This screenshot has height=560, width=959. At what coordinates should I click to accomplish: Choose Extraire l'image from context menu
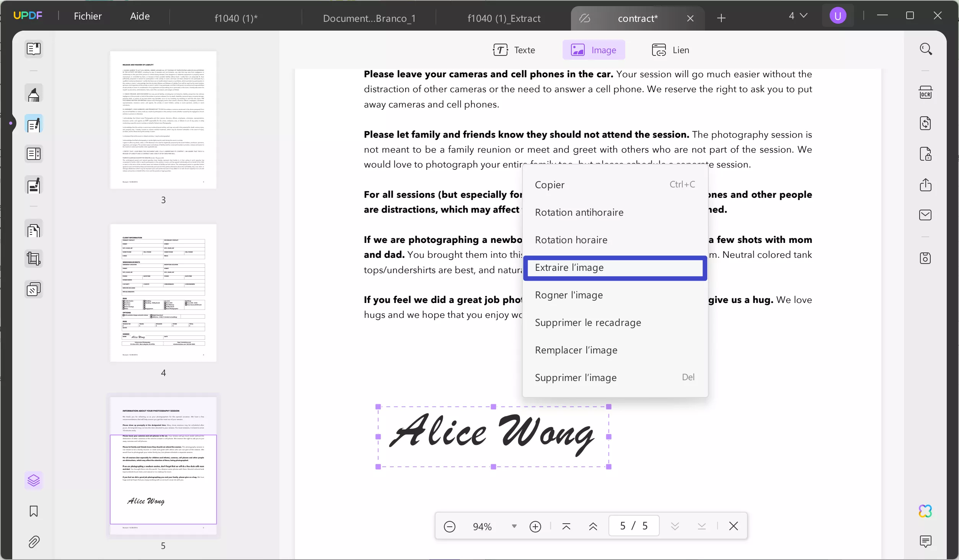(x=615, y=268)
